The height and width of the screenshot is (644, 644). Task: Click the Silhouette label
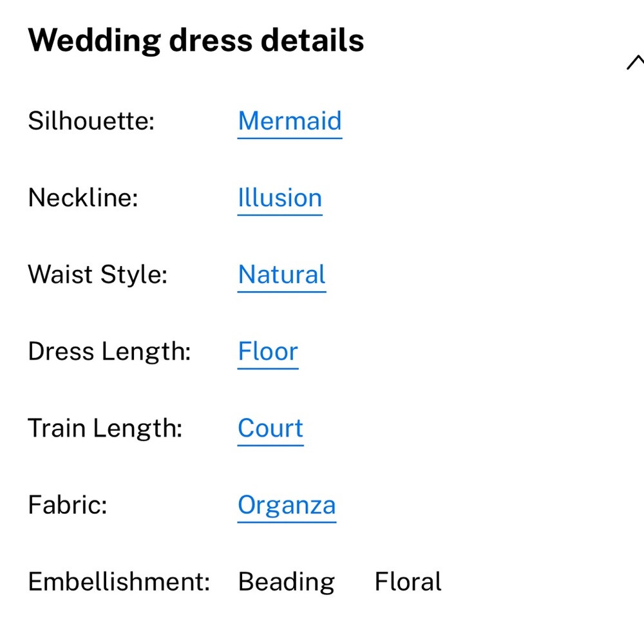point(91,121)
